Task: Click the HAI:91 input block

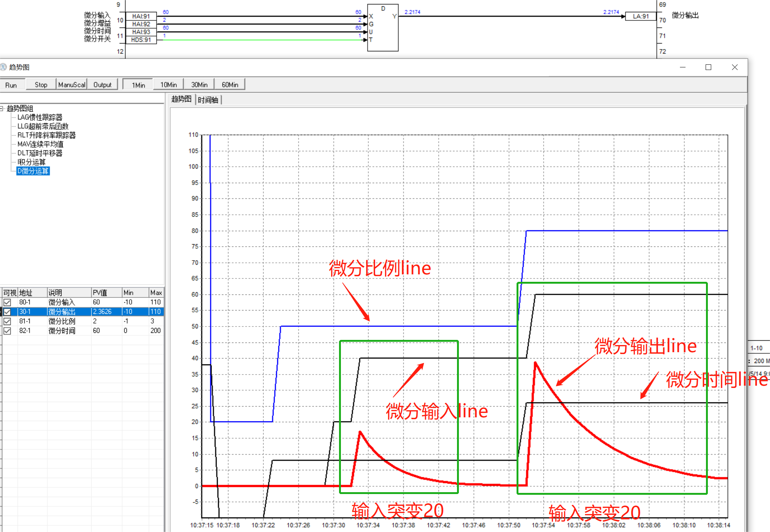Action: 141,16
